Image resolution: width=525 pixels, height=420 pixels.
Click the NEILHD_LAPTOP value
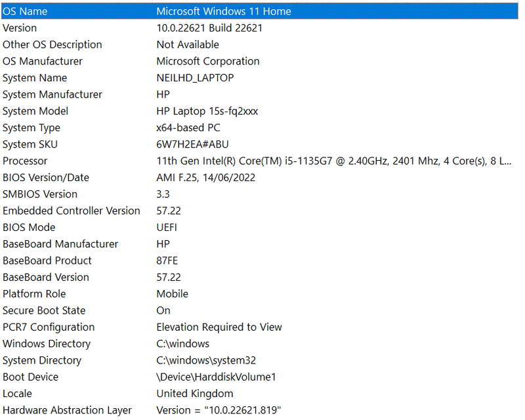pyautogui.click(x=195, y=78)
